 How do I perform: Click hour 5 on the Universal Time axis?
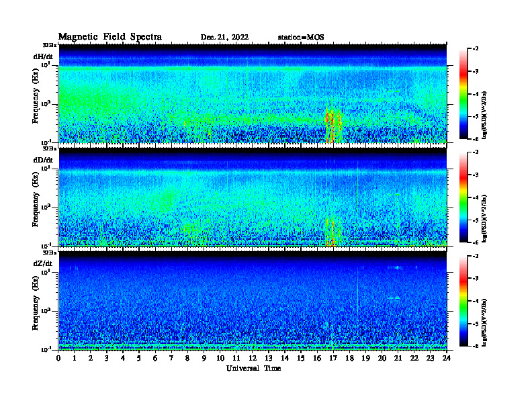[139, 359]
